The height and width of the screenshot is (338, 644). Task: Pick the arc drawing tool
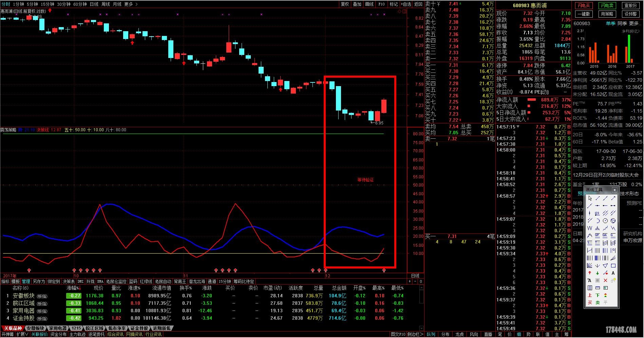coord(598,221)
